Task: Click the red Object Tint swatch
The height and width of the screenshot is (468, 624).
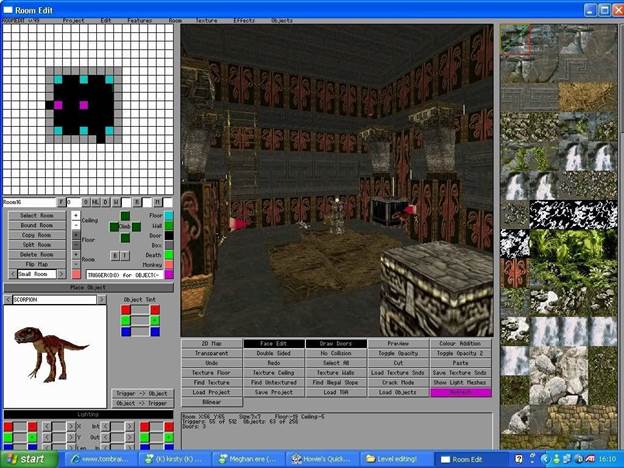Action: click(128, 310)
